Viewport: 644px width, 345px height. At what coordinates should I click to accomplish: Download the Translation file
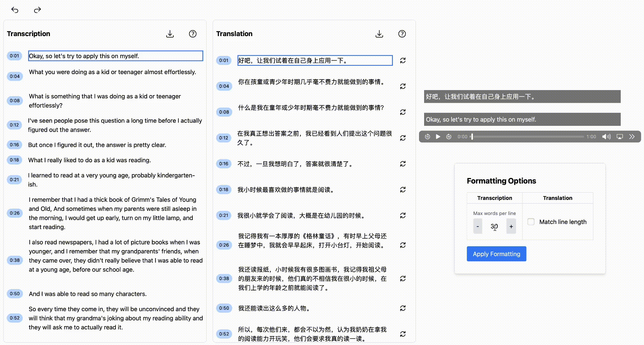pyautogui.click(x=379, y=34)
